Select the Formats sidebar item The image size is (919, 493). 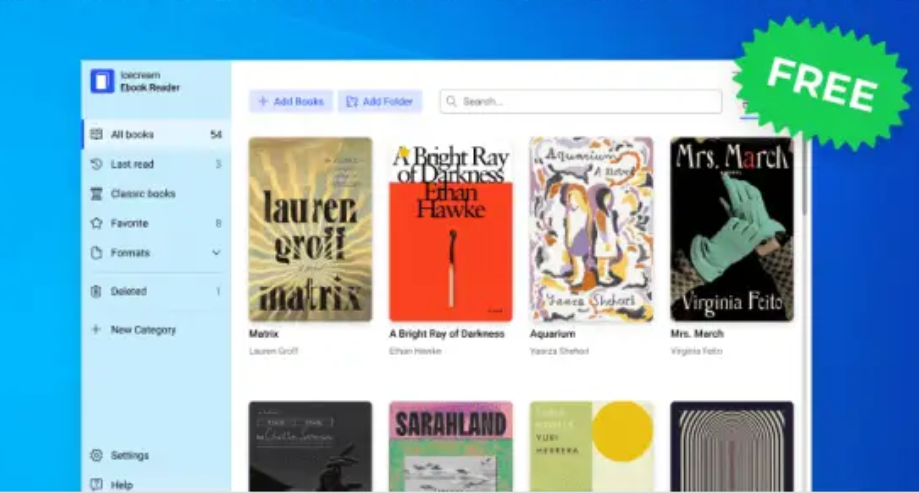coord(156,253)
